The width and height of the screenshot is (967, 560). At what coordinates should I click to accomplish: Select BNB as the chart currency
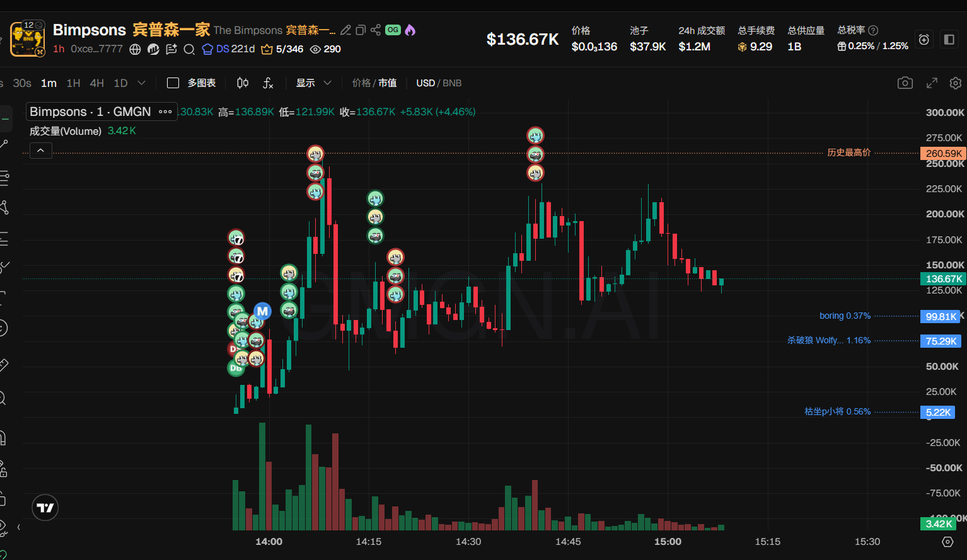point(452,83)
